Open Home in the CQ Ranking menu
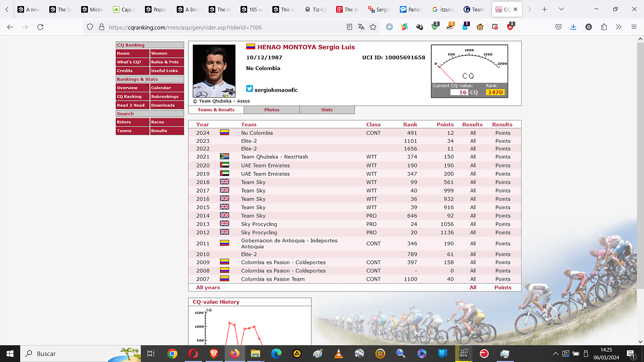Screen dimensions: 644x362 132,53
